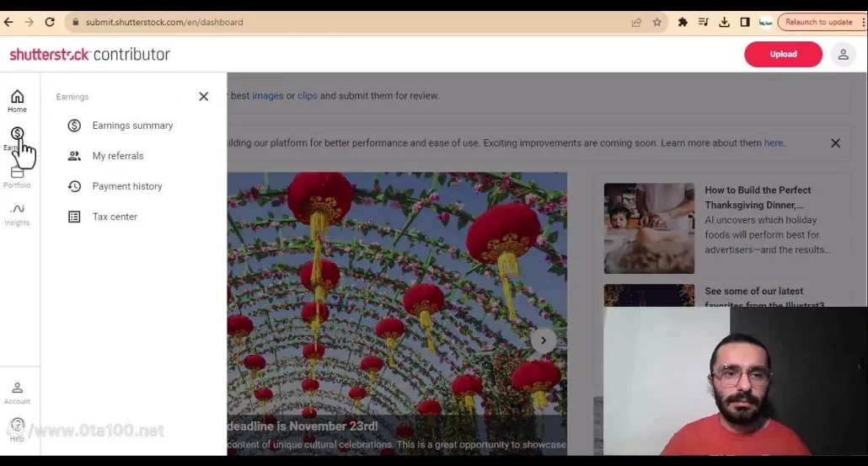
Task: Open browser extensions puzzle icon
Action: [683, 22]
